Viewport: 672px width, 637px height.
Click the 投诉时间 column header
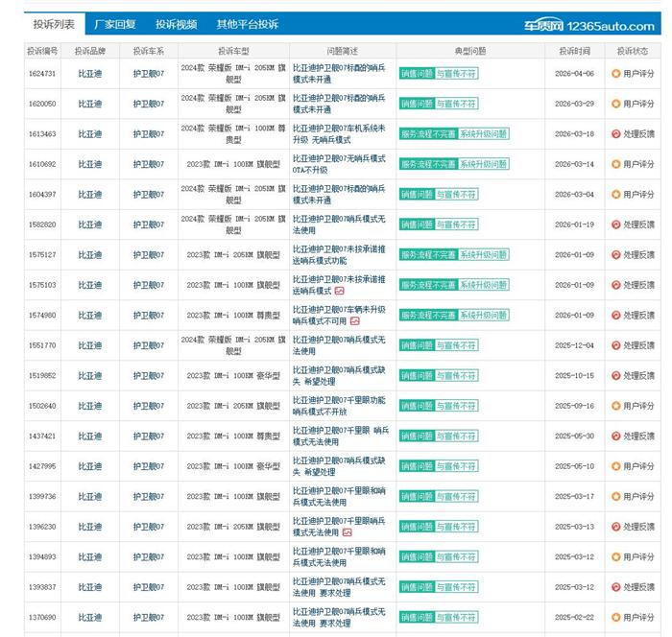[574, 50]
